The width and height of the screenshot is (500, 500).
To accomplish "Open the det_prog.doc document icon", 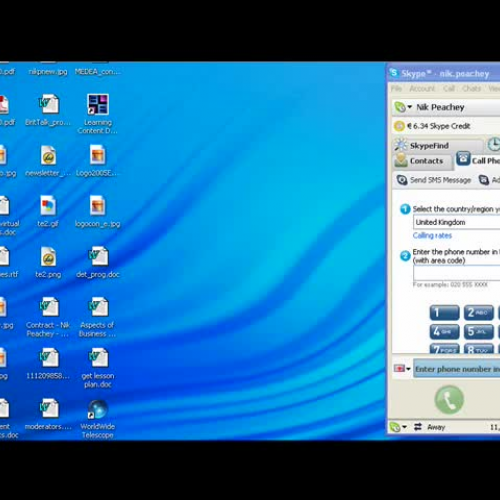I will tap(98, 257).
